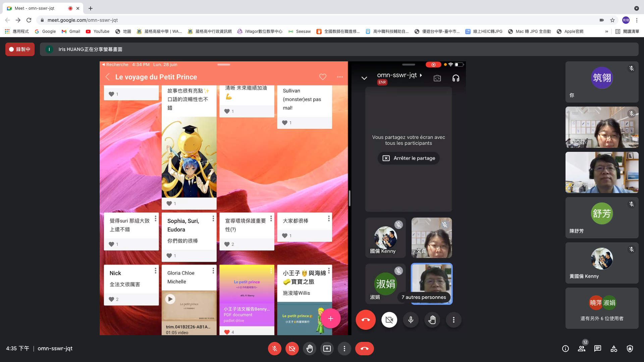Viewport: 644px width, 362px height.
Task: Expand hidden bookmarks chevron
Action: pos(606,32)
